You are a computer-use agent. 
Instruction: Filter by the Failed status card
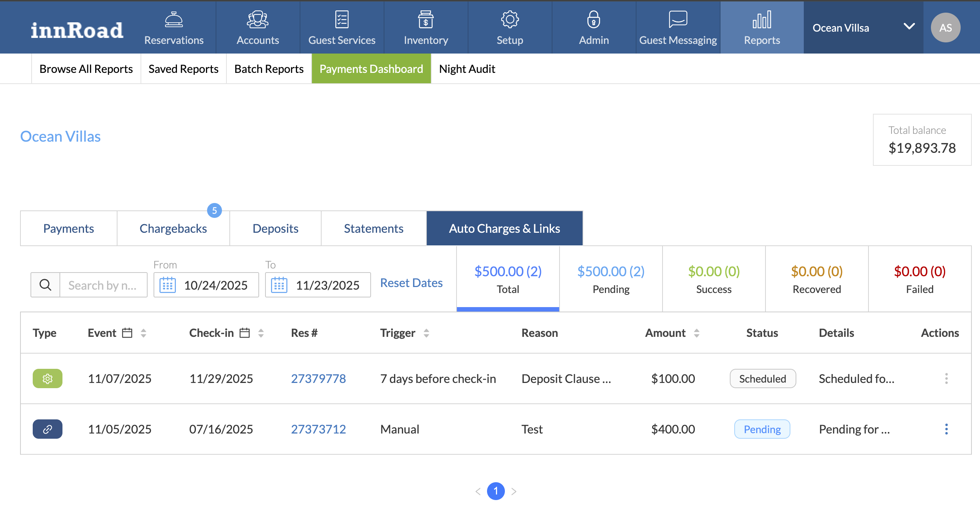coord(919,279)
